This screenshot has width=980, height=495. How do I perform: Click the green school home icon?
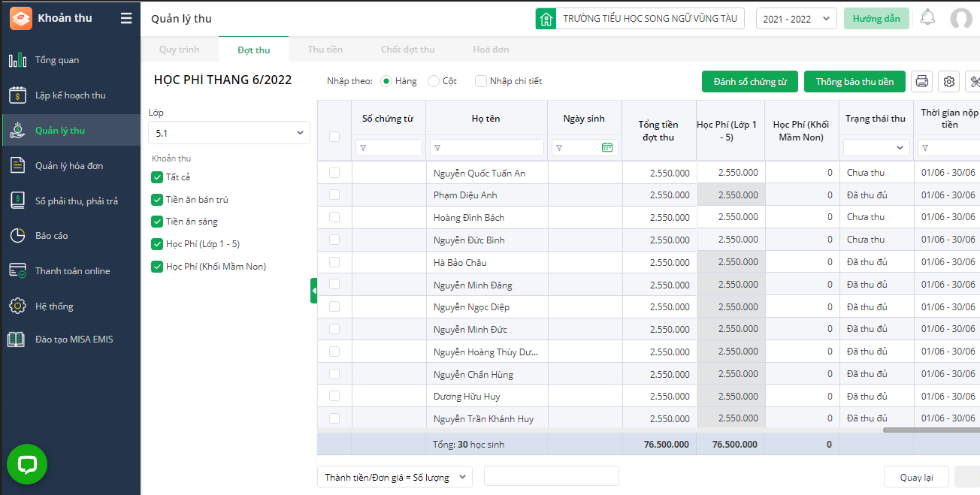point(546,19)
